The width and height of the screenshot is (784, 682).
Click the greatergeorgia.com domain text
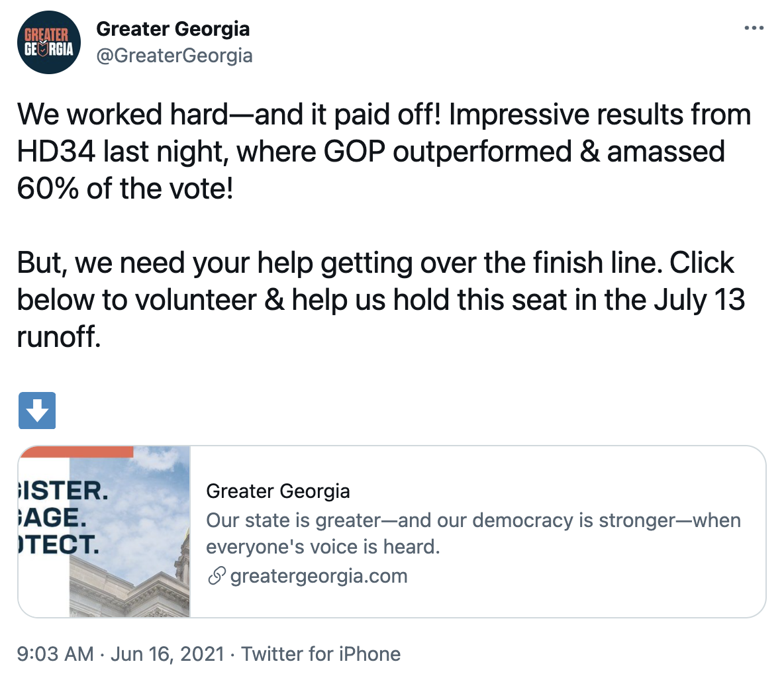pyautogui.click(x=318, y=576)
